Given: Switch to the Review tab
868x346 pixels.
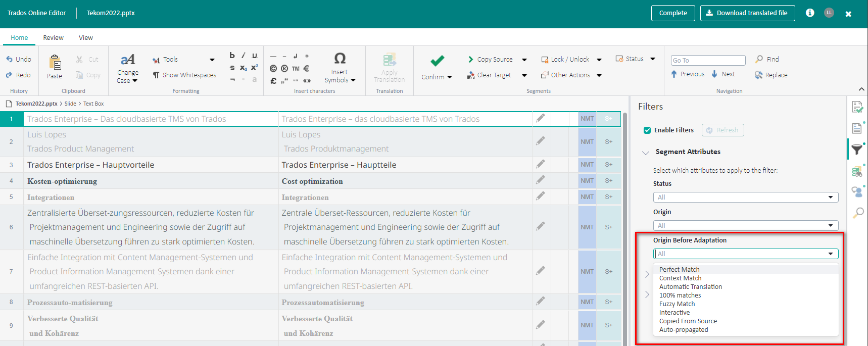Looking at the screenshot, I should click(x=53, y=38).
